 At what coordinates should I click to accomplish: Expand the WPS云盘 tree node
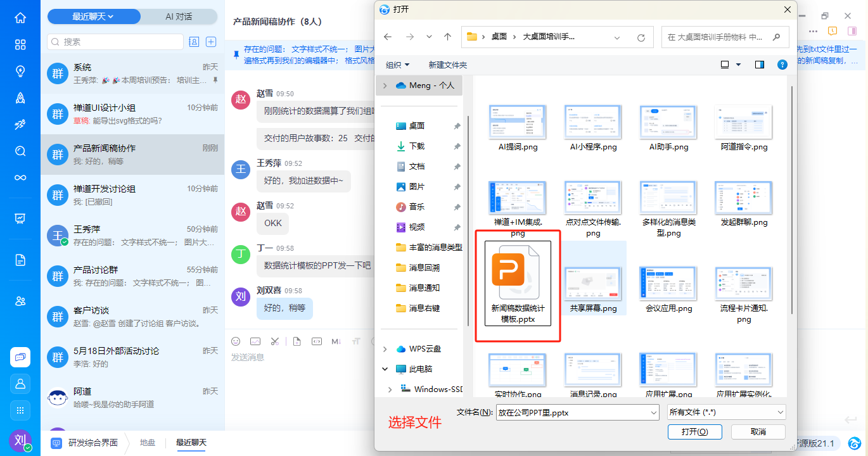[x=385, y=349]
